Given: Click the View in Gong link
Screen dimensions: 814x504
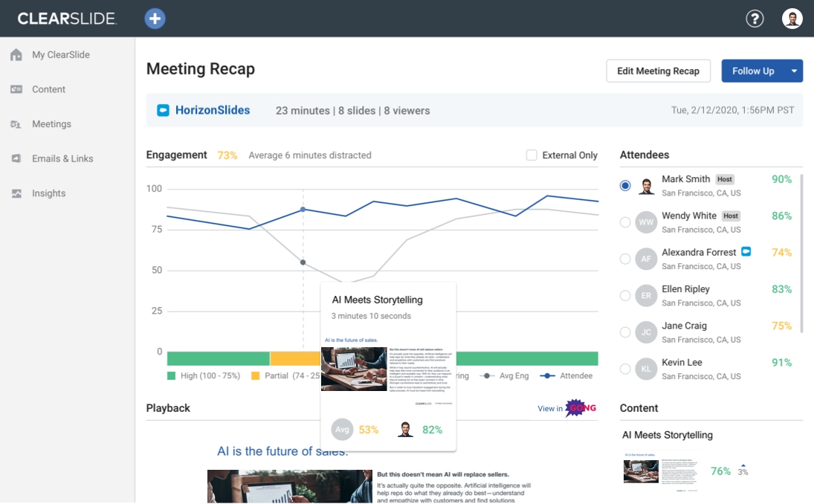Looking at the screenshot, I should [x=566, y=408].
